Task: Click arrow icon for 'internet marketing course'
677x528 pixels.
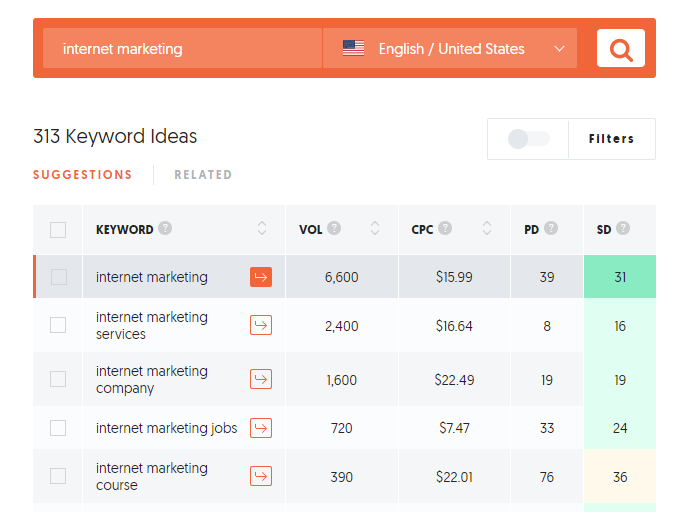Action: pyautogui.click(x=261, y=476)
